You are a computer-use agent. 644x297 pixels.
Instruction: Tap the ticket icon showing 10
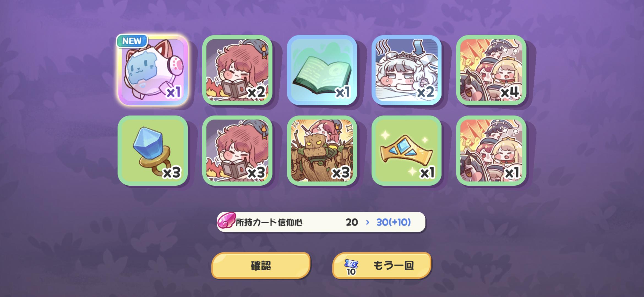[x=351, y=267]
